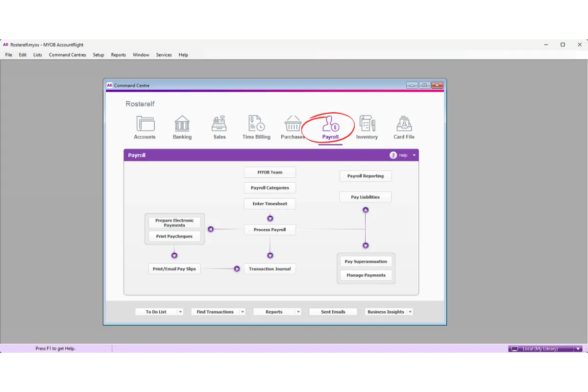588x392 pixels.
Task: Open the File menu
Action: pyautogui.click(x=9, y=55)
